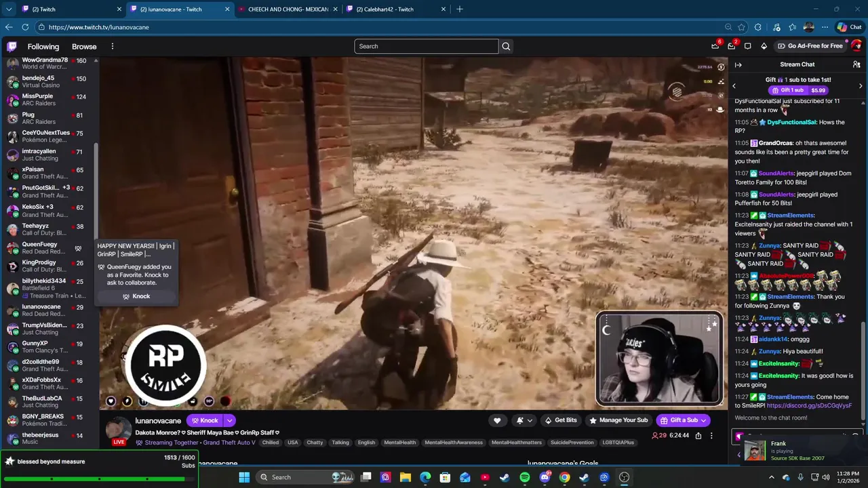
Task: Focus the Windows taskbar search box
Action: (x=305, y=477)
